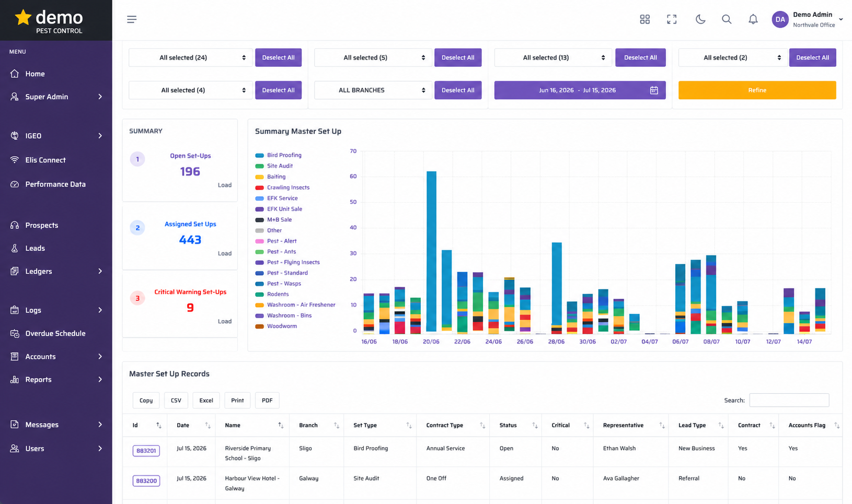This screenshot has width=852, height=504.
Task: Click Deselect All beside All selected (24)
Action: point(278,57)
